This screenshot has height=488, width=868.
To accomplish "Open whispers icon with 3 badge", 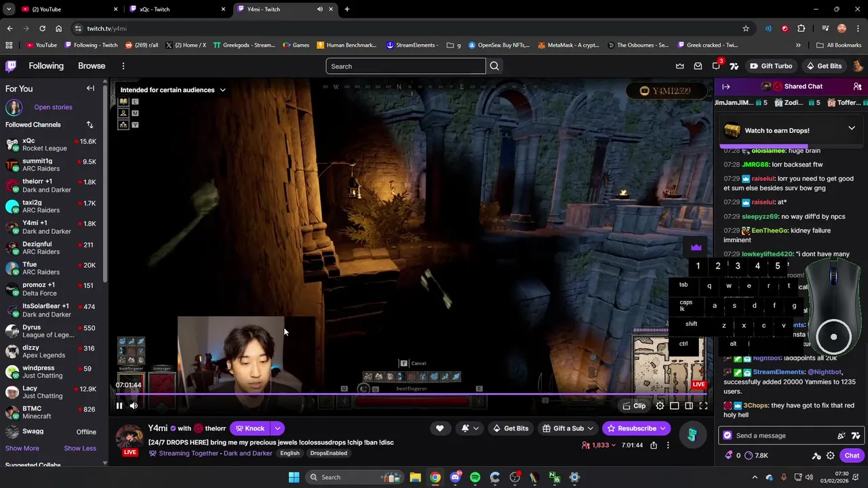I will 716,66.
